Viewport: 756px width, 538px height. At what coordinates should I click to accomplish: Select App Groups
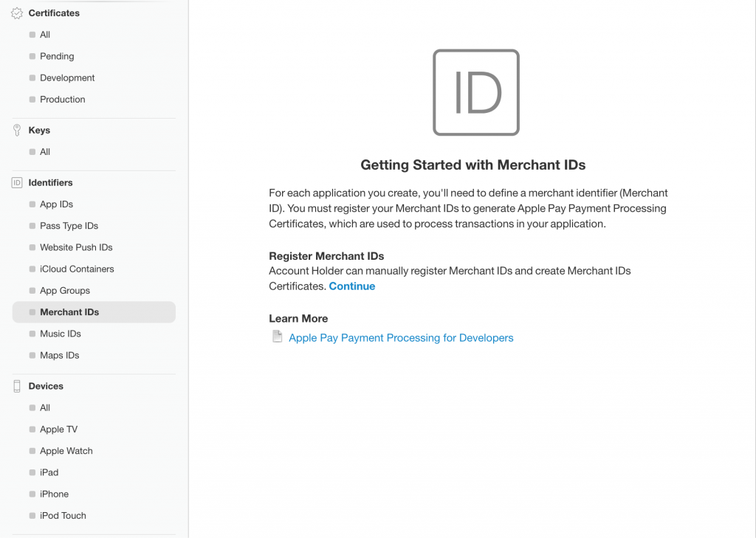[65, 291]
